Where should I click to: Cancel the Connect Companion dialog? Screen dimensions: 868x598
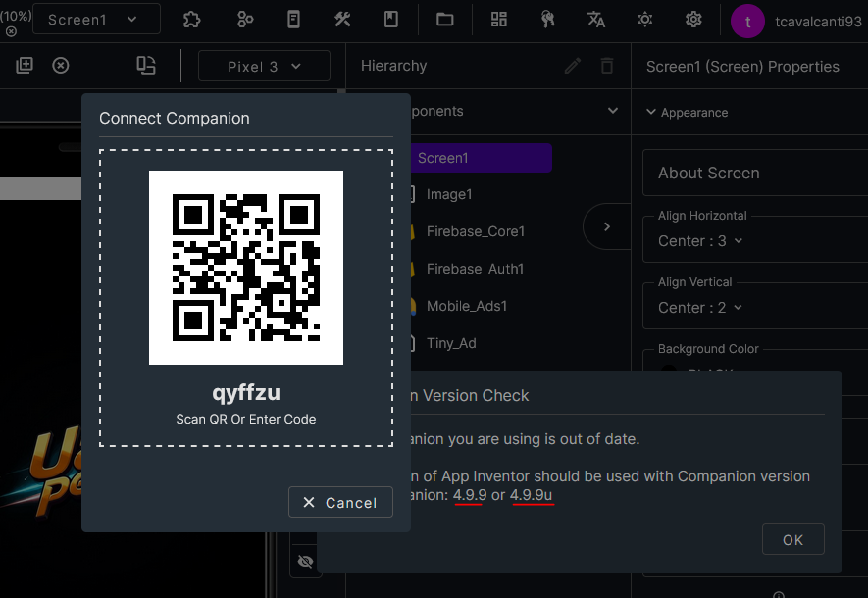click(x=340, y=502)
